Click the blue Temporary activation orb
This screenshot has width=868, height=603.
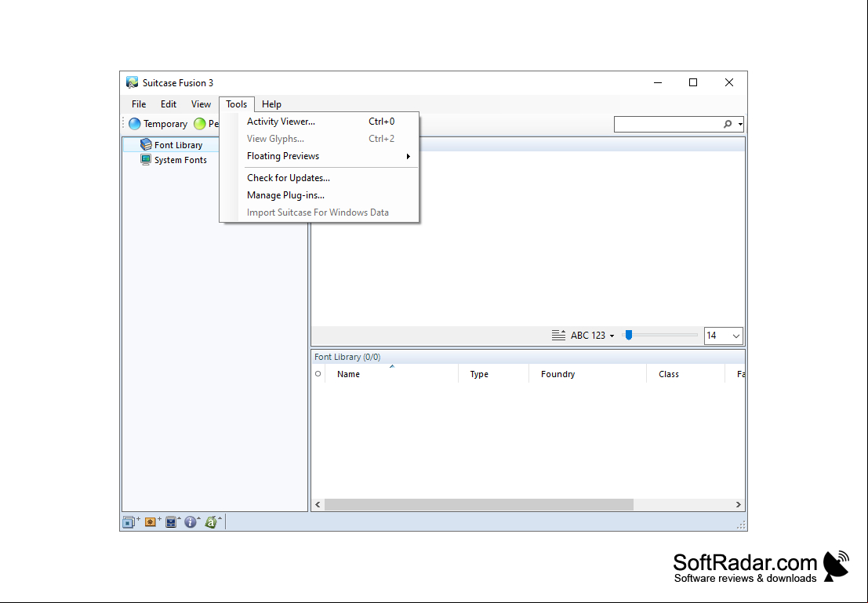click(x=135, y=123)
